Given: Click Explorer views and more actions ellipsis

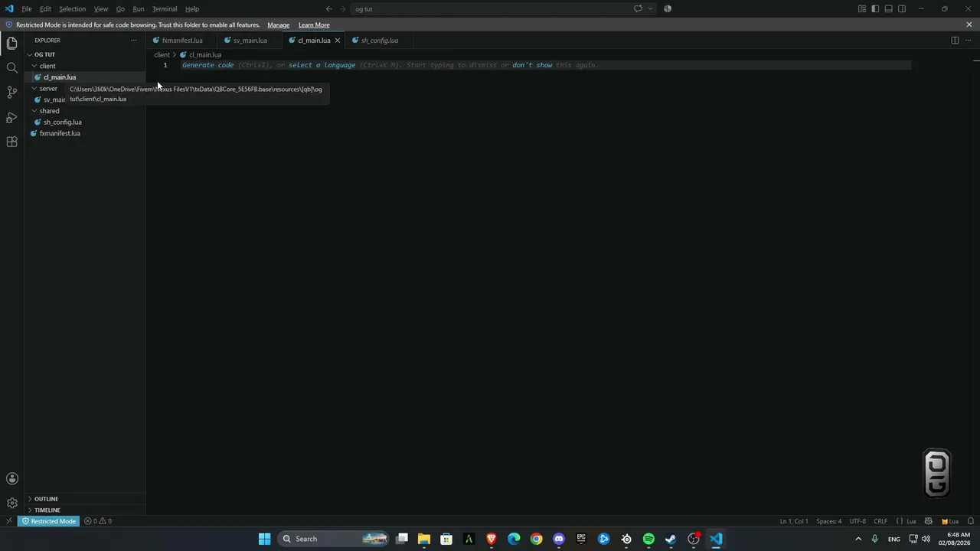Looking at the screenshot, I should [x=133, y=41].
